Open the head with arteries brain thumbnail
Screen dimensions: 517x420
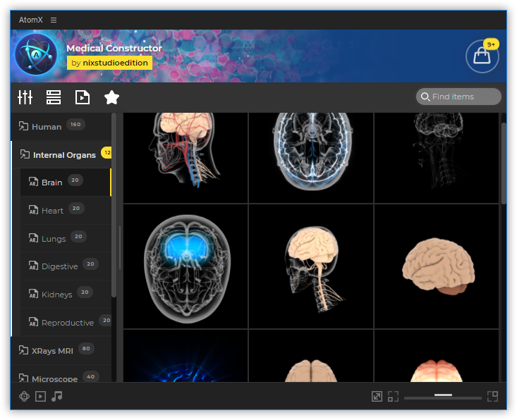pyautogui.click(x=185, y=157)
